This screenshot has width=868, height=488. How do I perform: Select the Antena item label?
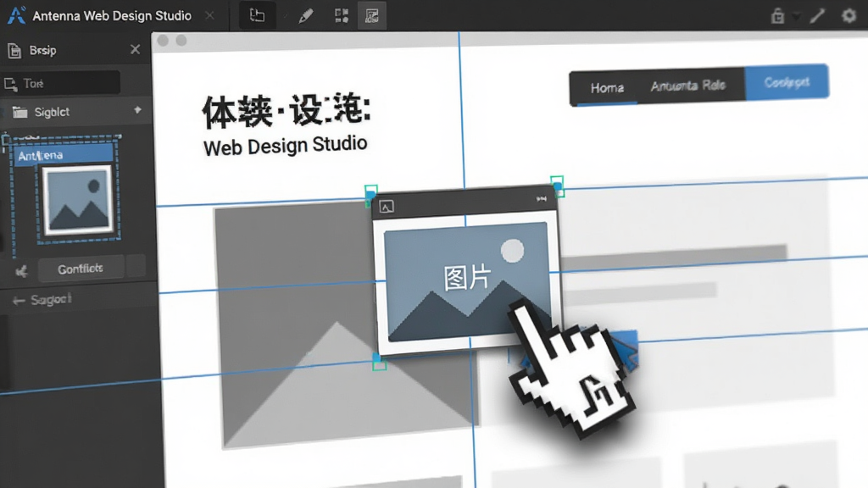64,155
